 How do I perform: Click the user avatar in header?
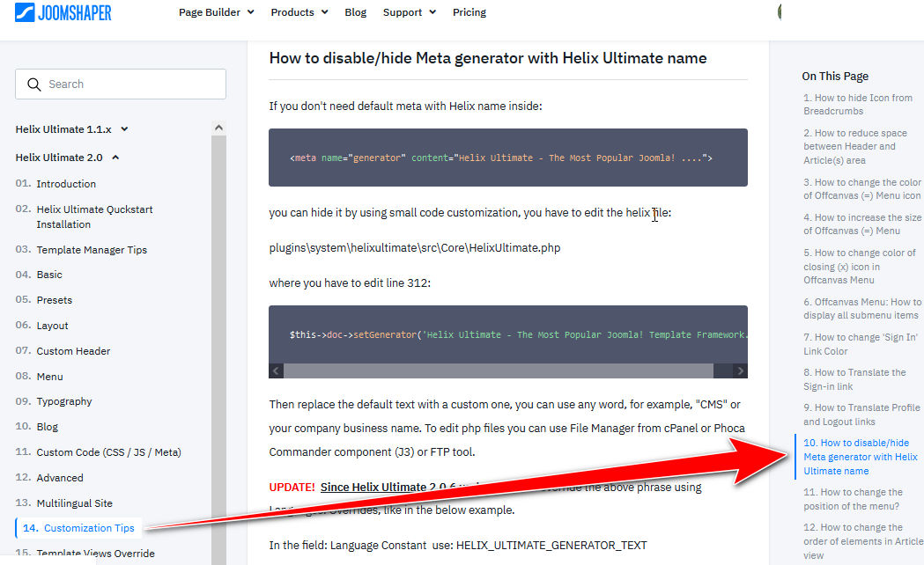780,11
